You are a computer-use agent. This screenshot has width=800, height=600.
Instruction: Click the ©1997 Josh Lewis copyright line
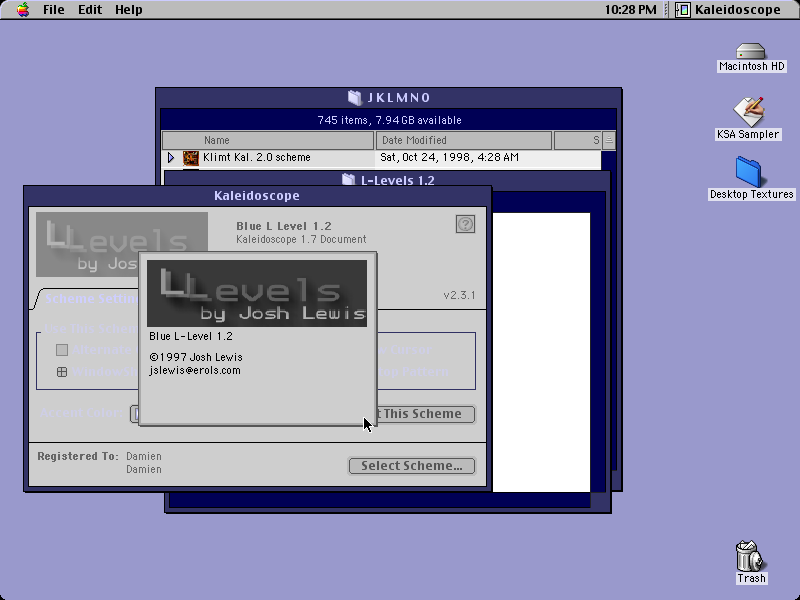[196, 357]
